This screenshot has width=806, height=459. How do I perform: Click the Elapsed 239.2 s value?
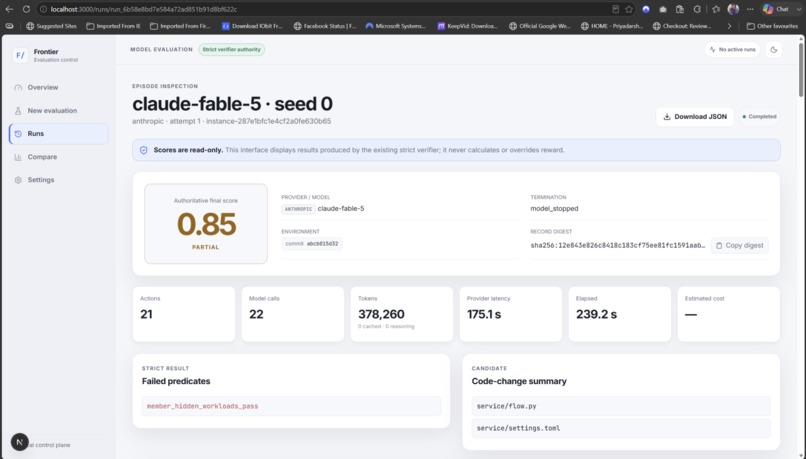pyautogui.click(x=596, y=314)
